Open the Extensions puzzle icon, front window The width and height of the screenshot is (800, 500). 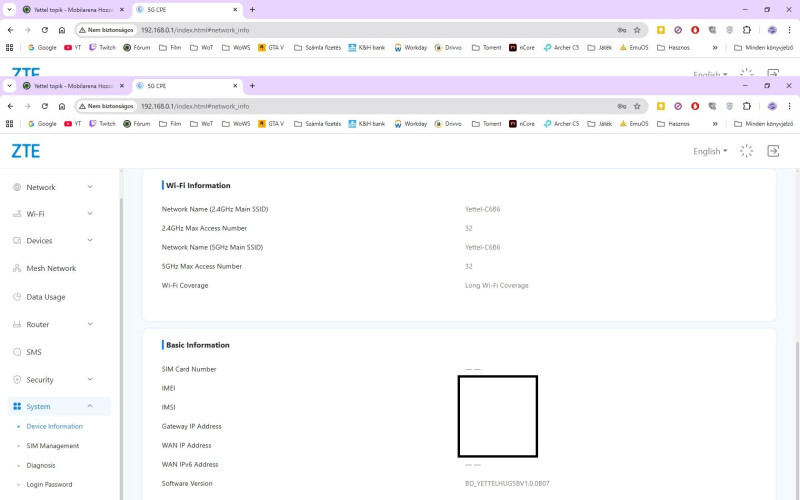746,106
